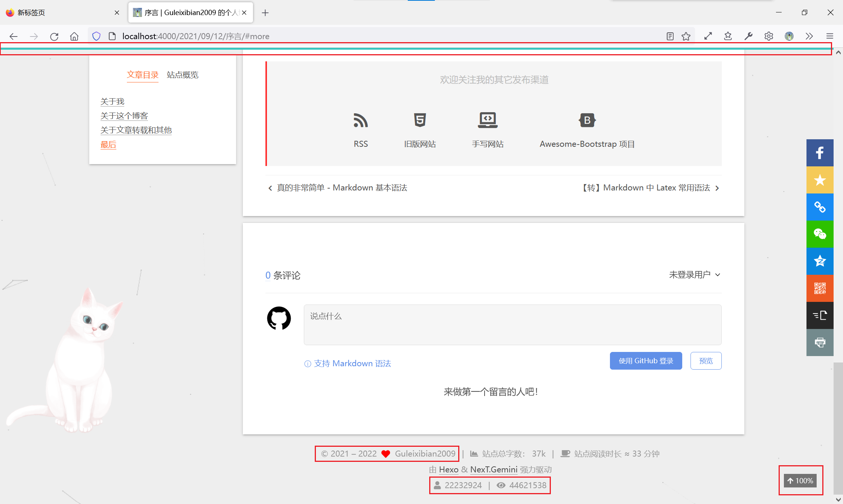Click the blue copy-link share icon

point(820,207)
